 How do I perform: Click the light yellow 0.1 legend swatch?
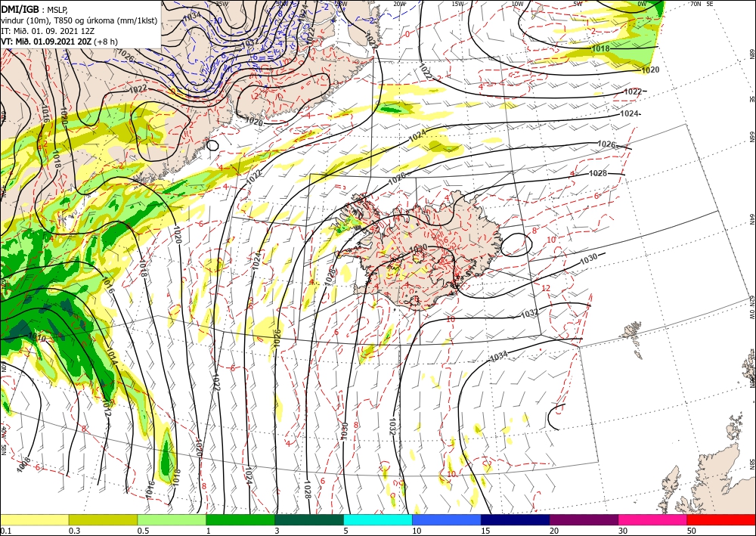pyautogui.click(x=34, y=519)
